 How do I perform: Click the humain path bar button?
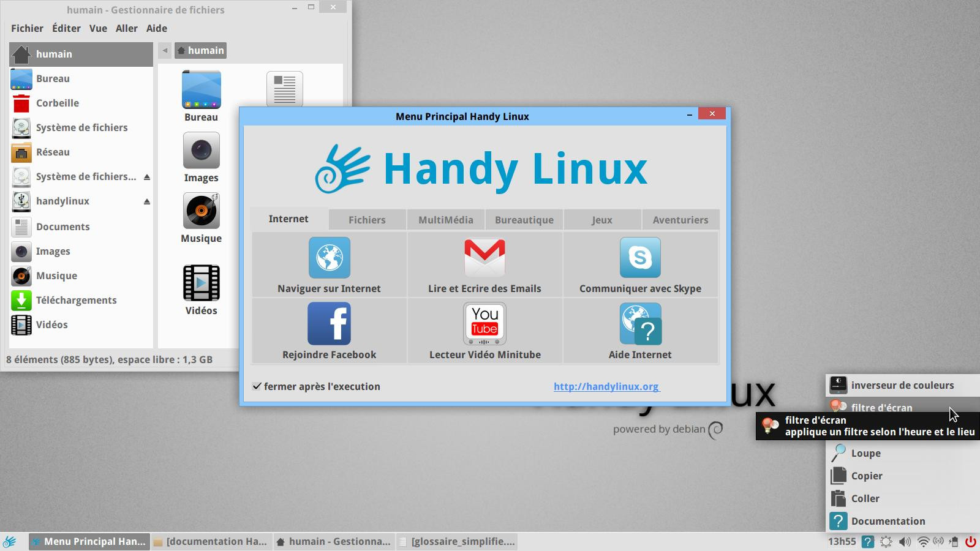click(200, 50)
